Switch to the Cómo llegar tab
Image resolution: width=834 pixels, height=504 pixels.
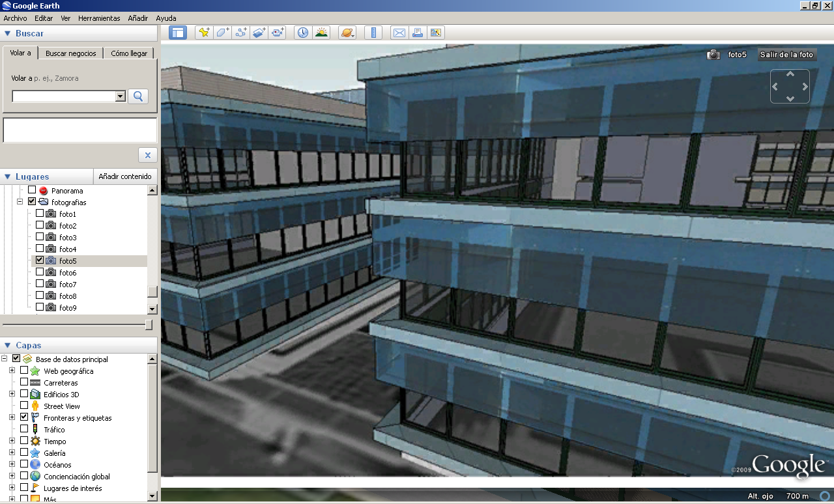coord(129,53)
